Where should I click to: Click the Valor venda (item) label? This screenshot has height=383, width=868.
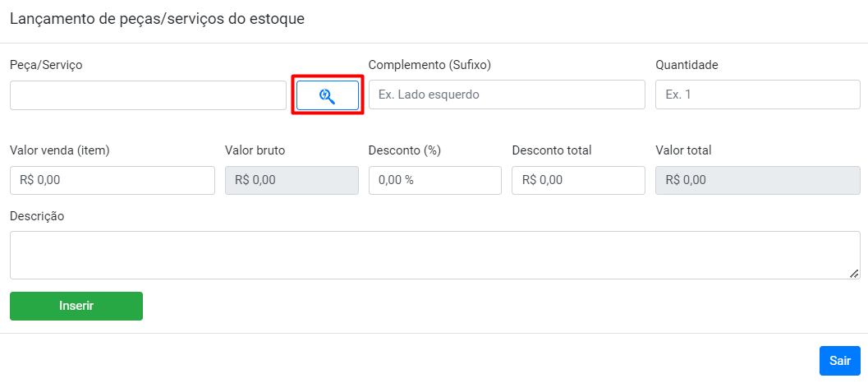[x=60, y=150]
